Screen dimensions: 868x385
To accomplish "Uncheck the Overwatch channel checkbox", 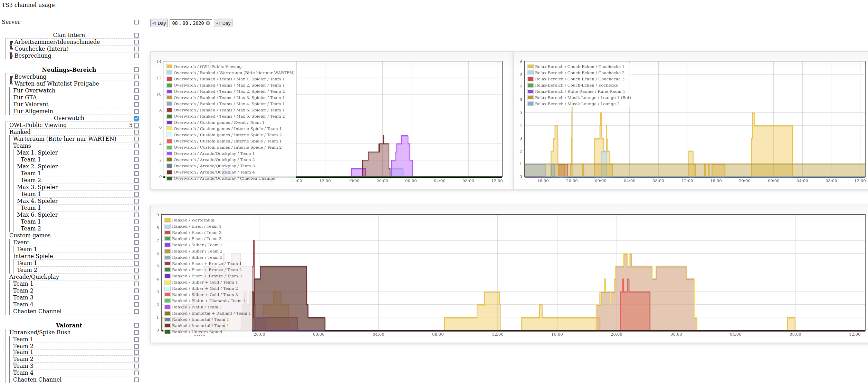I will (136, 118).
